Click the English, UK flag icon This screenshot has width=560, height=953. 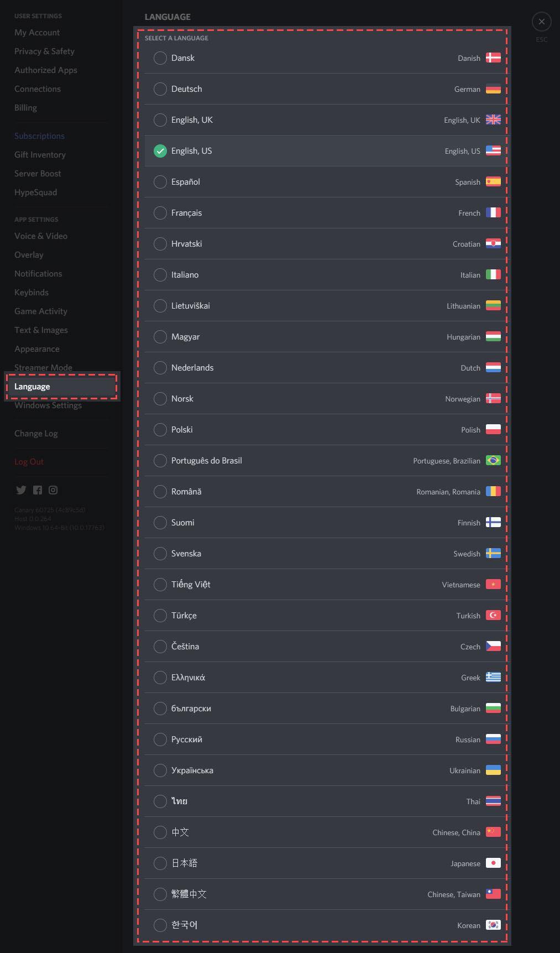pyautogui.click(x=493, y=120)
